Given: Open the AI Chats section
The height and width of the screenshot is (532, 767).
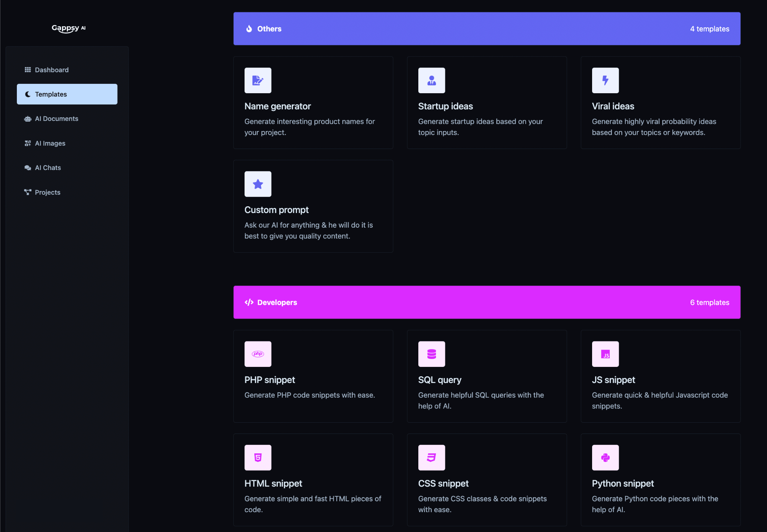Looking at the screenshot, I should pyautogui.click(x=48, y=168).
